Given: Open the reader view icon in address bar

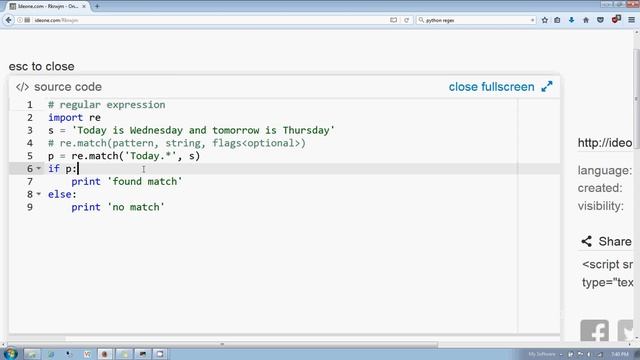Looking at the screenshot, I should (x=393, y=20).
